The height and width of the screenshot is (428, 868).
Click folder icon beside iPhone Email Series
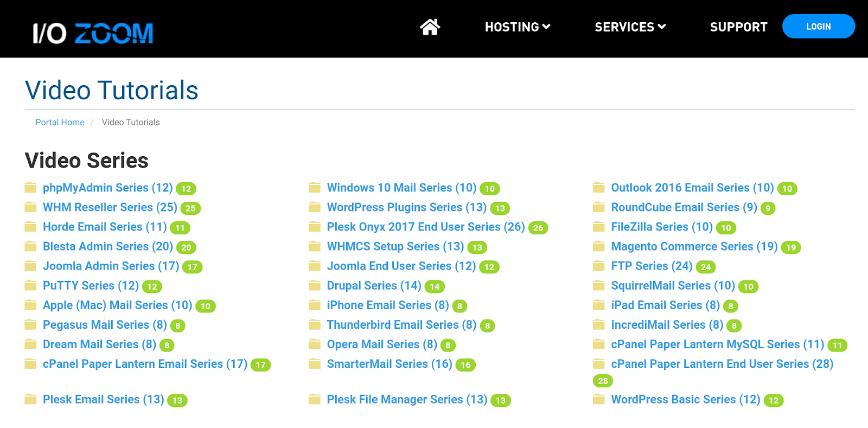pos(315,305)
